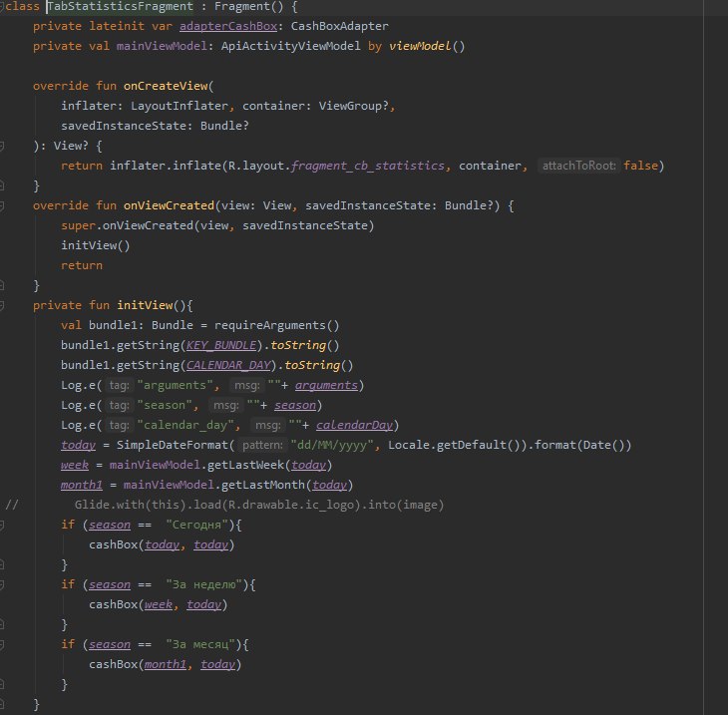Collapse the onViewCreated function fold marker
The height and width of the screenshot is (715, 728).
[2, 205]
